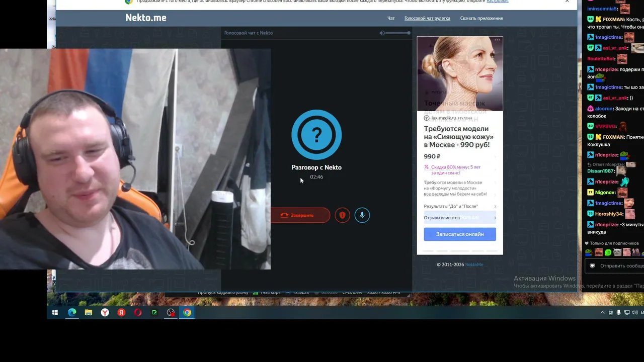Open the green icon app in taskbar

tap(154, 313)
